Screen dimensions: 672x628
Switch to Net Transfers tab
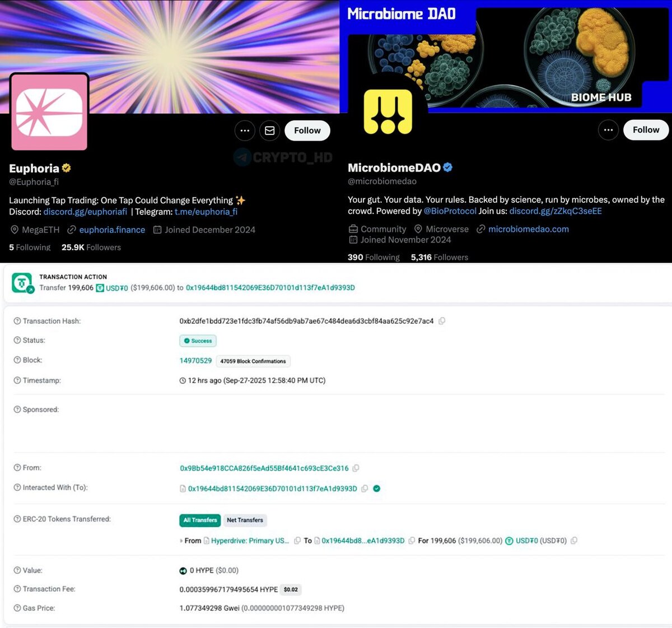(x=245, y=520)
